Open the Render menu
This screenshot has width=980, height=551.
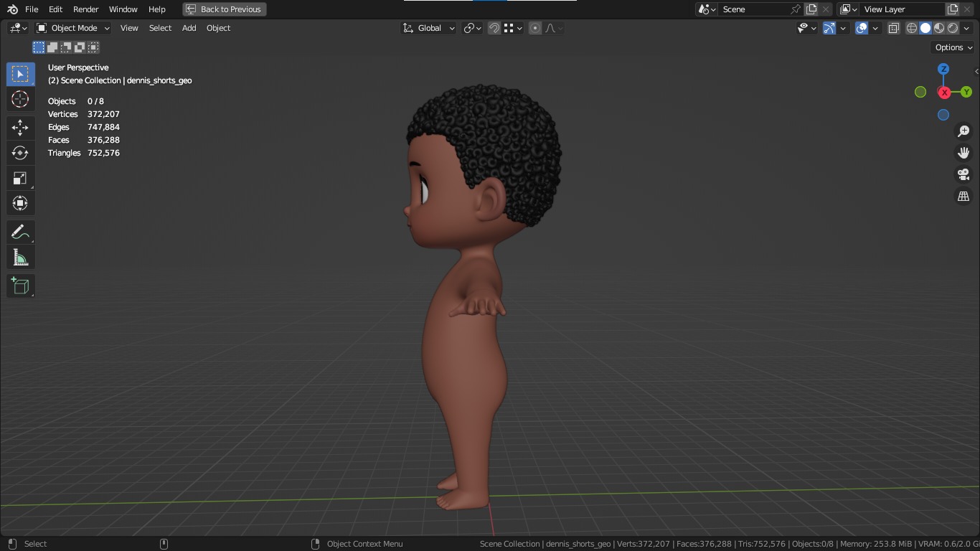(86, 9)
